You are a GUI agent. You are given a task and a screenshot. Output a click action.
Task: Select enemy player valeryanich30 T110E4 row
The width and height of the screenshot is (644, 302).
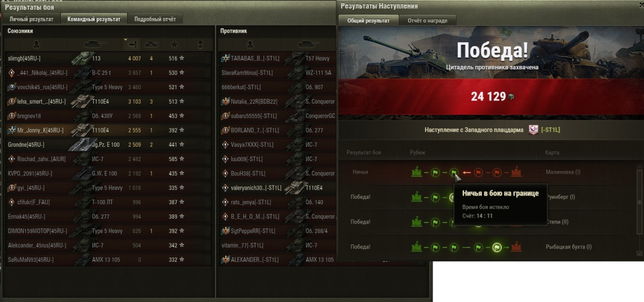point(277,188)
